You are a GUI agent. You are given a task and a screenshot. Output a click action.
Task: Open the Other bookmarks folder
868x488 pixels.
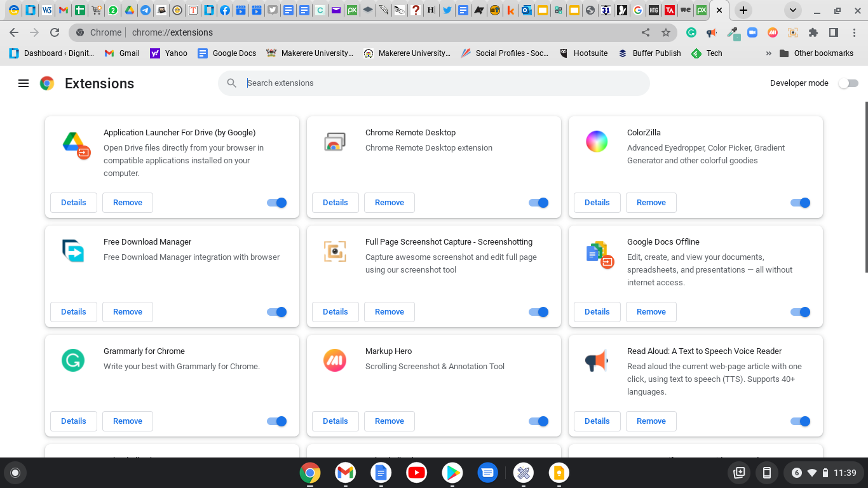click(x=817, y=53)
